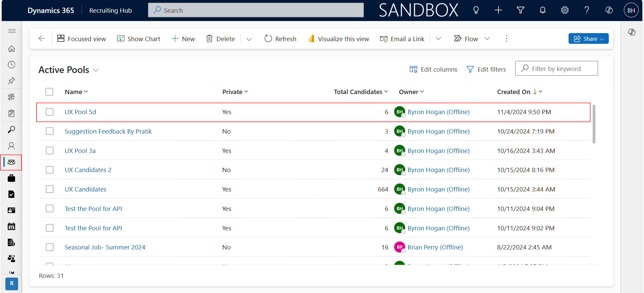Expand Flow menu chevron
This screenshot has width=644, height=293.
point(487,39)
